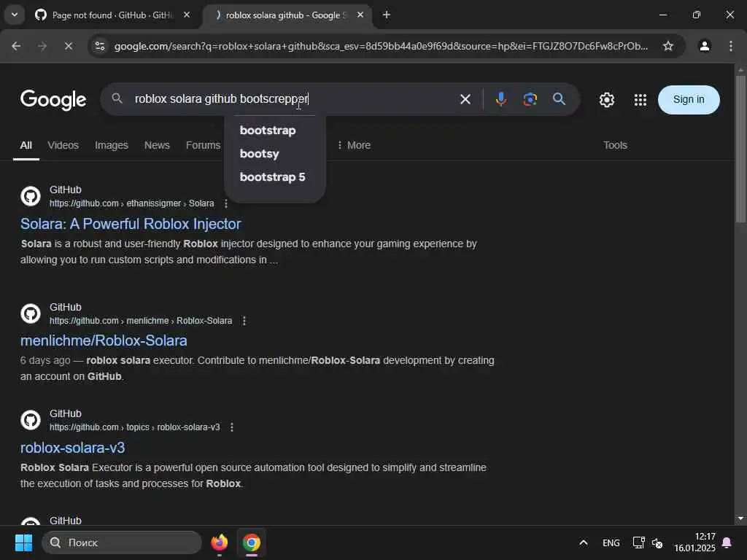Choose the bootstrap suggestion

point(268,130)
